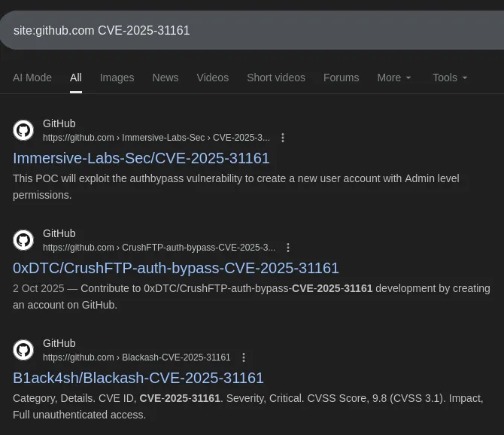Select the Images tab
This screenshot has height=435, width=504.
[117, 78]
